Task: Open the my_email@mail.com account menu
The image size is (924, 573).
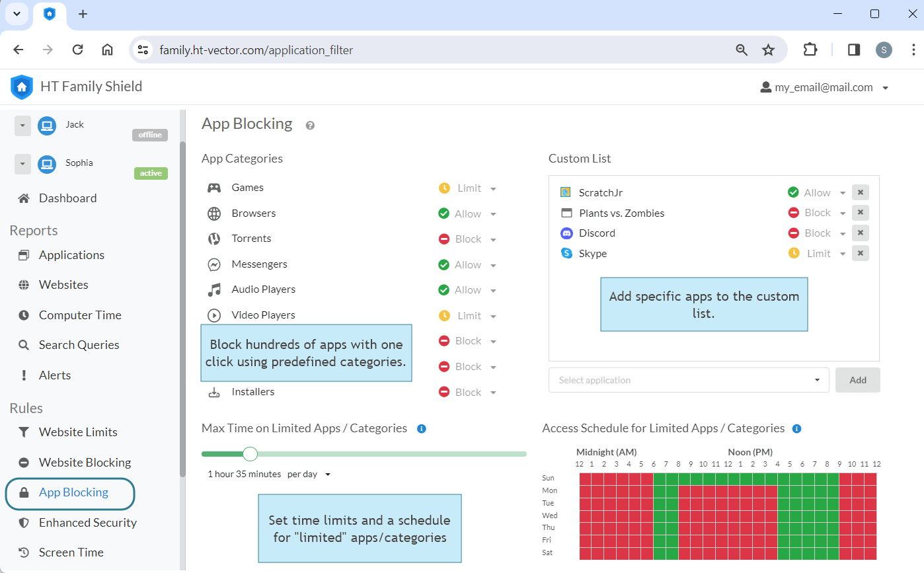Action: pos(824,87)
